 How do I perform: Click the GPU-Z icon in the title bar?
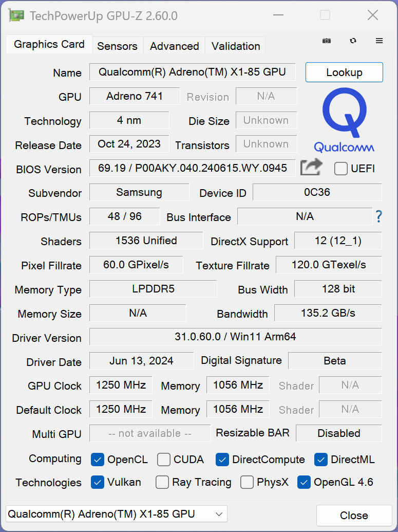[15, 15]
